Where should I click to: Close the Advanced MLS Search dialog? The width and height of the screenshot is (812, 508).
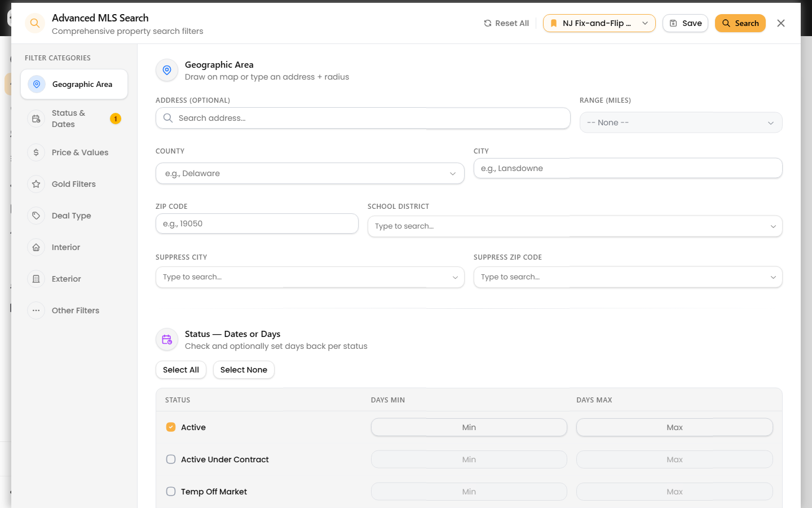coord(781,23)
